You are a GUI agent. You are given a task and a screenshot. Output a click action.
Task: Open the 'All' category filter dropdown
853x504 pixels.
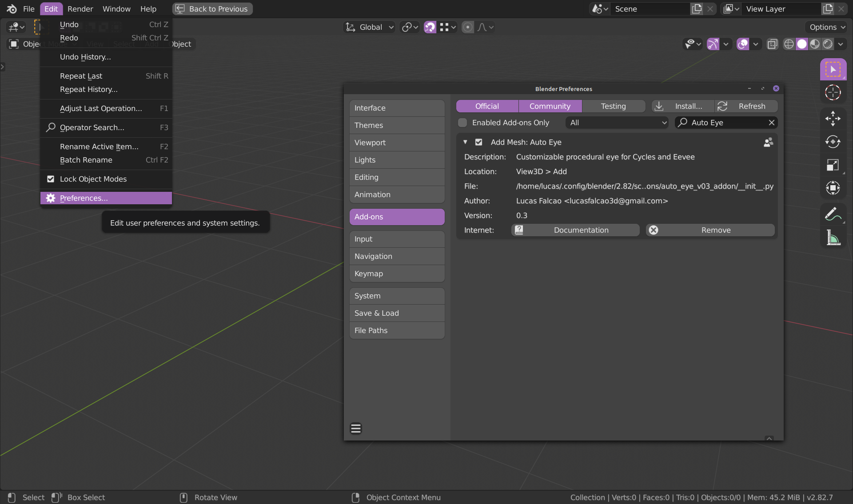click(617, 123)
